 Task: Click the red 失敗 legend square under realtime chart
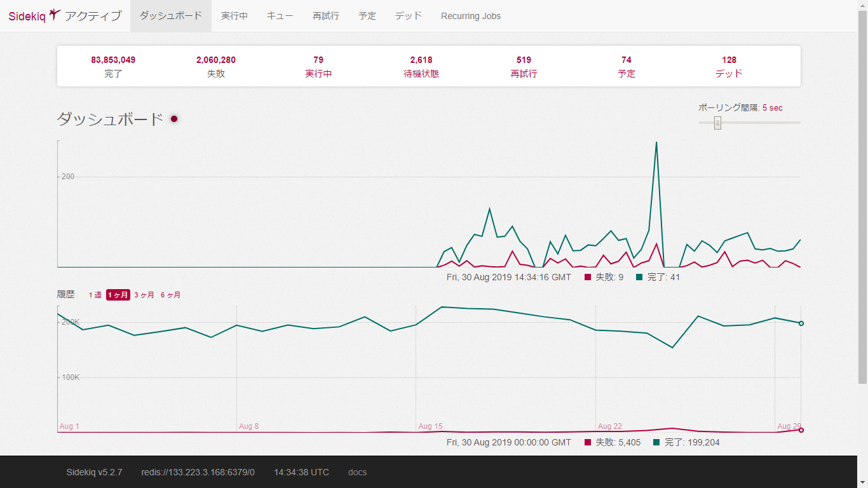588,277
